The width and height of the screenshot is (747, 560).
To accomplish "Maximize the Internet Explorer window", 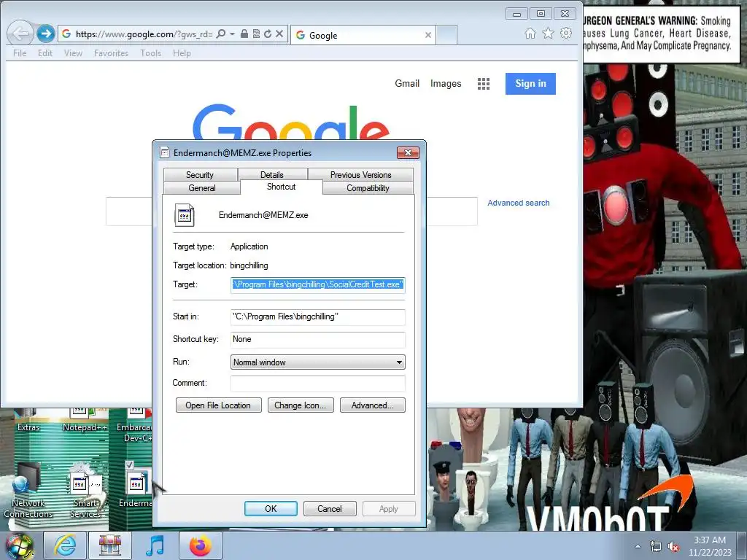I will pyautogui.click(x=541, y=13).
